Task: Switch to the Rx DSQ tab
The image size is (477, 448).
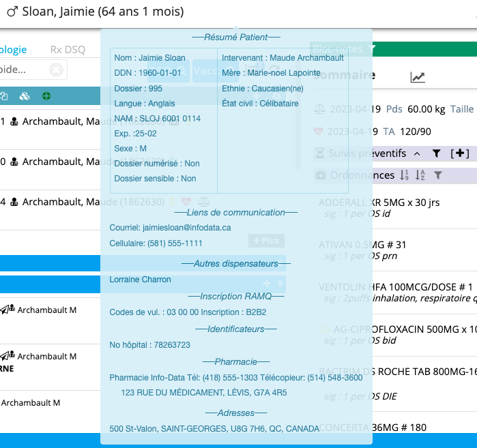Action: (68, 50)
